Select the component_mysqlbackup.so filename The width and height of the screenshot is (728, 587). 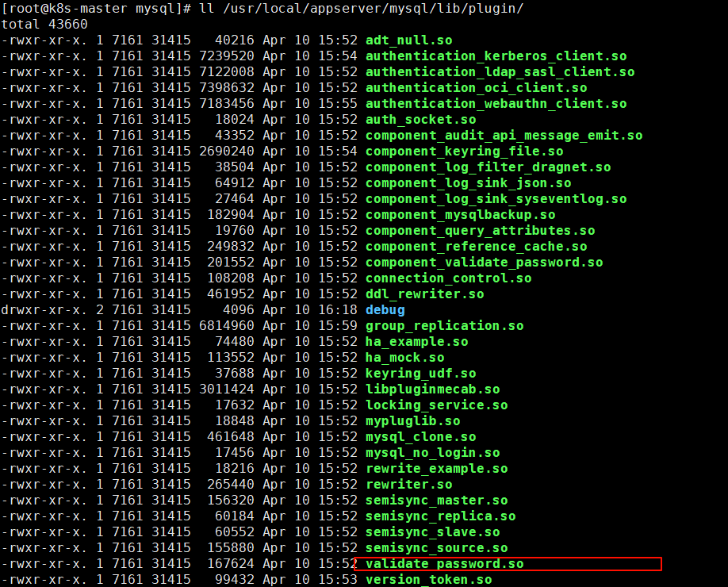click(460, 215)
